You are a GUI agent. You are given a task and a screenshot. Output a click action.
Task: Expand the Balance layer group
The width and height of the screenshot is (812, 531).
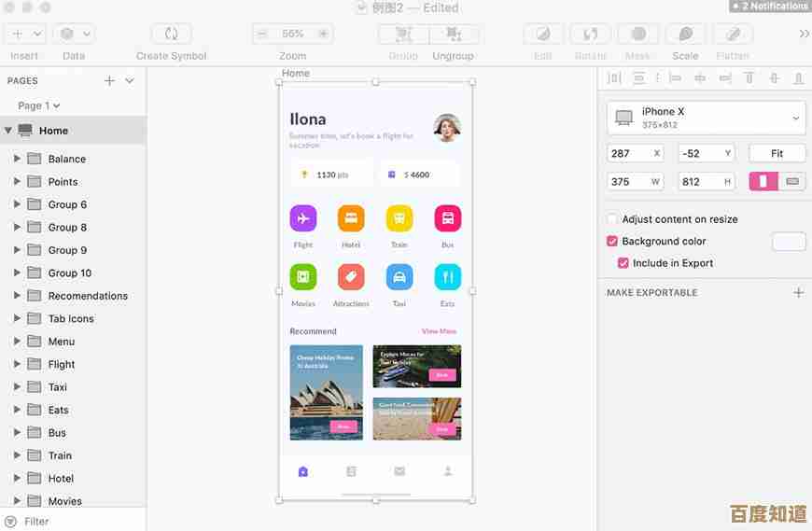coord(17,159)
